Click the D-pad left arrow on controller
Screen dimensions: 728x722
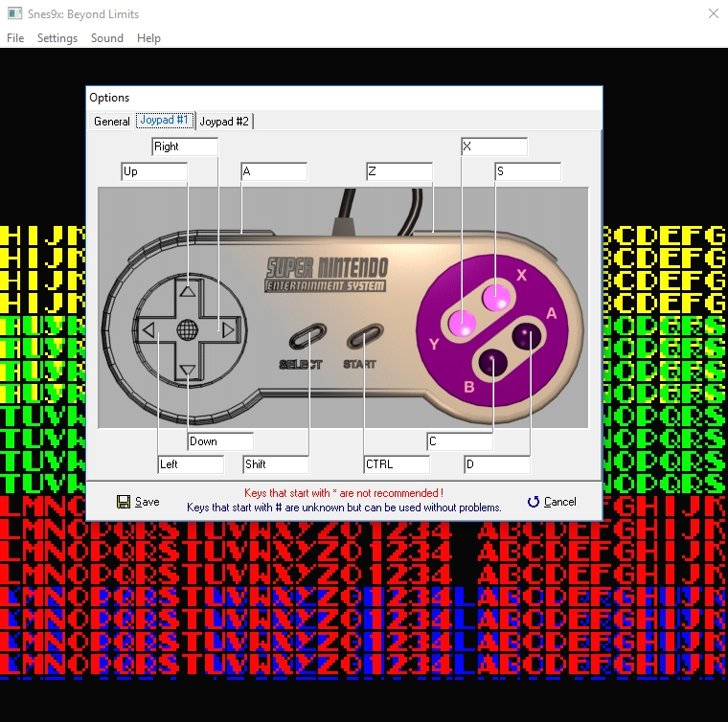click(x=148, y=330)
